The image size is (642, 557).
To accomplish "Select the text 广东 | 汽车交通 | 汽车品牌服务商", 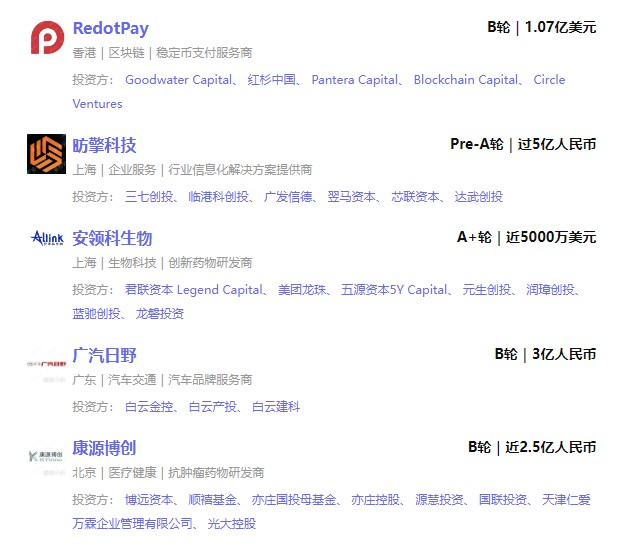I will click(162, 380).
